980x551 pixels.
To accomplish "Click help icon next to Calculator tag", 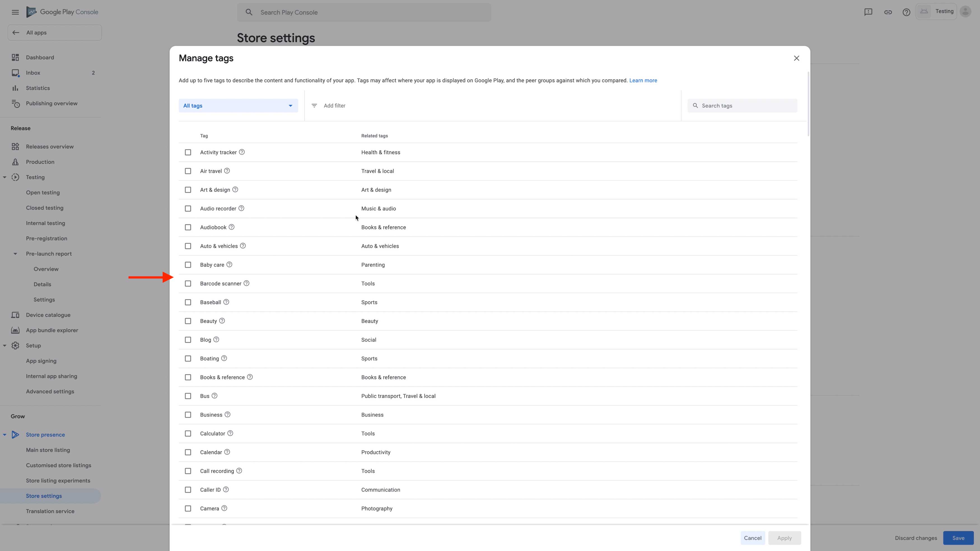I will pos(230,433).
